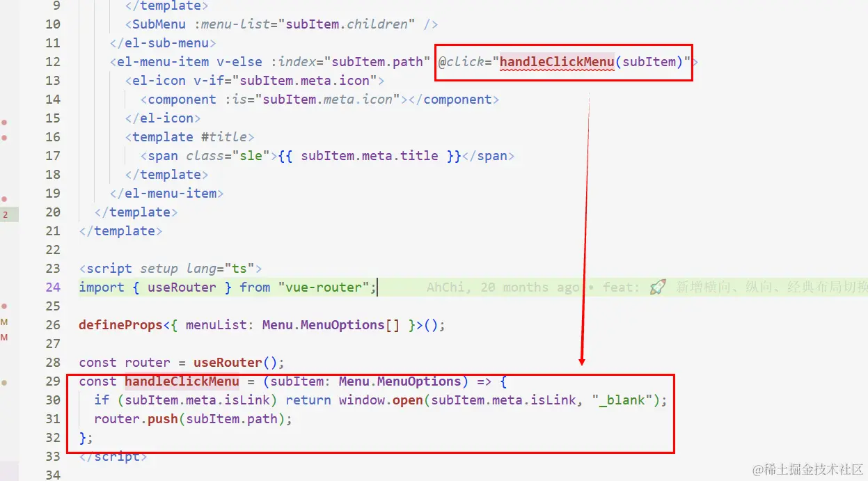Click the closing el-menu-item tag on line 19
Image resolution: width=868 pixels, height=481 pixels.
pos(166,194)
